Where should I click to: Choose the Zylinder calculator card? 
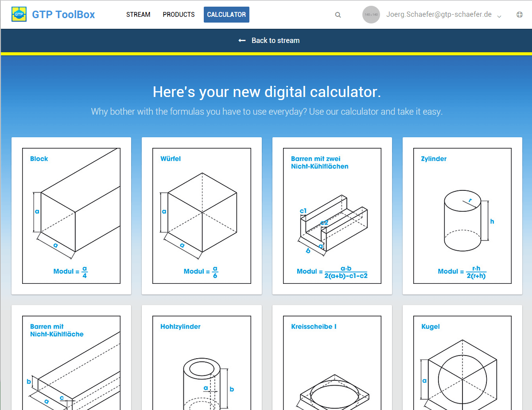point(462,216)
